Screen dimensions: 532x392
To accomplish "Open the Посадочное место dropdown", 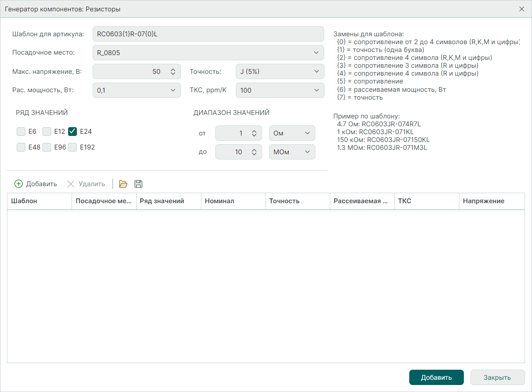I will [x=208, y=53].
